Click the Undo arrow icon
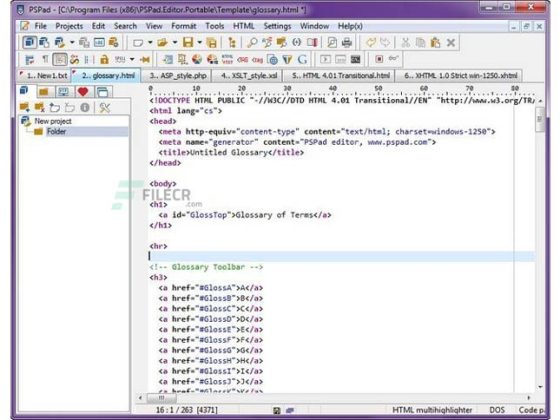560x420 pixels. coord(371,42)
